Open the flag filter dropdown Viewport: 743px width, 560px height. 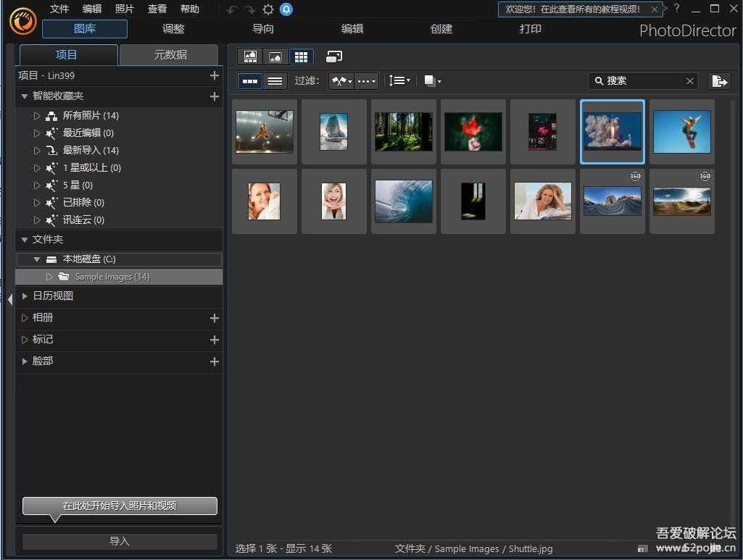[x=341, y=81]
